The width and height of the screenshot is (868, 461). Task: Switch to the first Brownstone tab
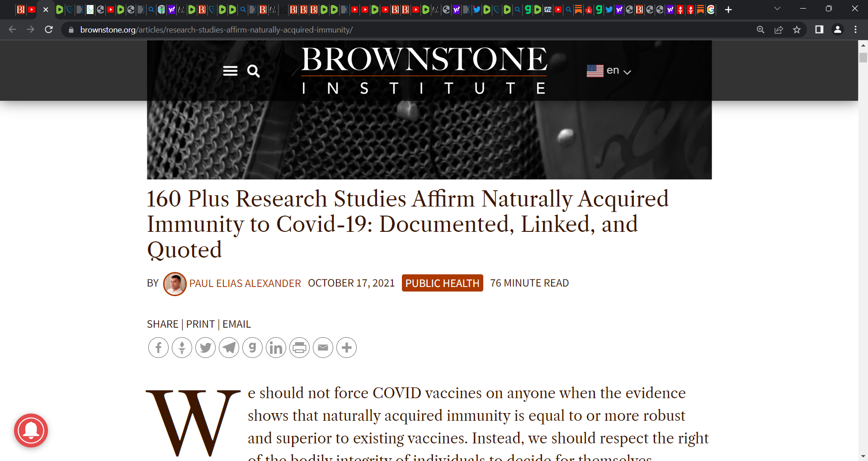tap(20, 9)
